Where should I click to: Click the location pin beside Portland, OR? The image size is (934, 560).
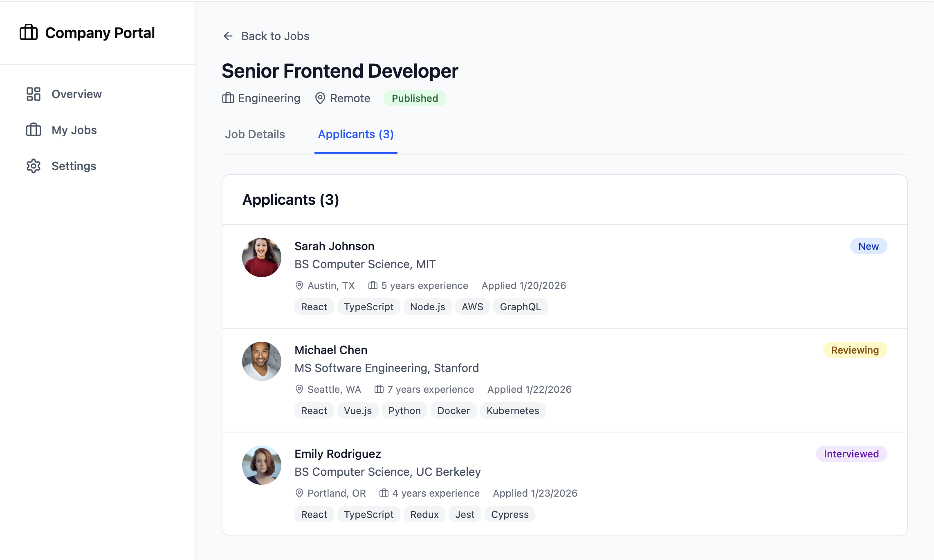tap(299, 493)
